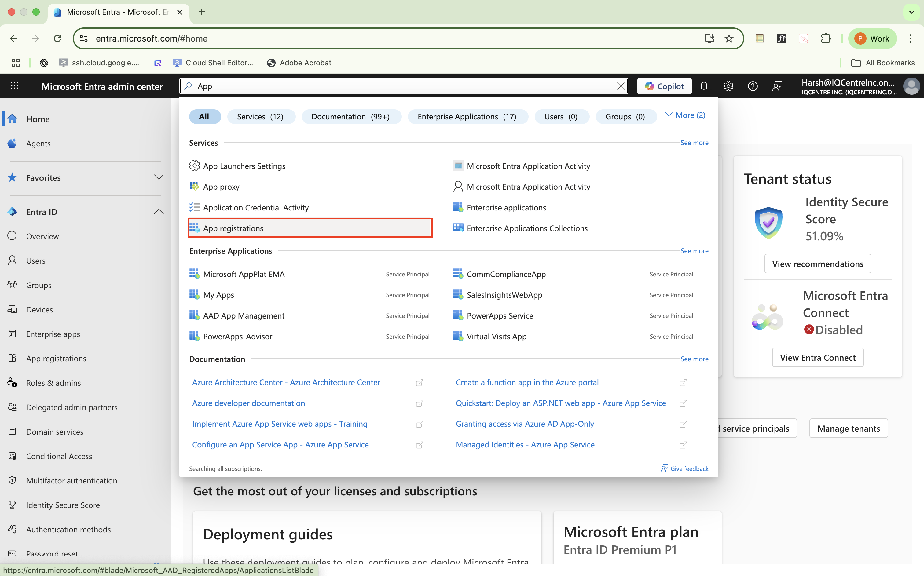Collapse the Entra ID section chevron
The width and height of the screenshot is (924, 576).
pyautogui.click(x=159, y=212)
